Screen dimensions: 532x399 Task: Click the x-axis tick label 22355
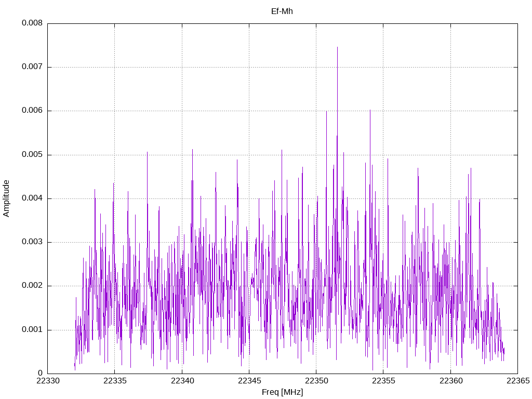(384, 381)
